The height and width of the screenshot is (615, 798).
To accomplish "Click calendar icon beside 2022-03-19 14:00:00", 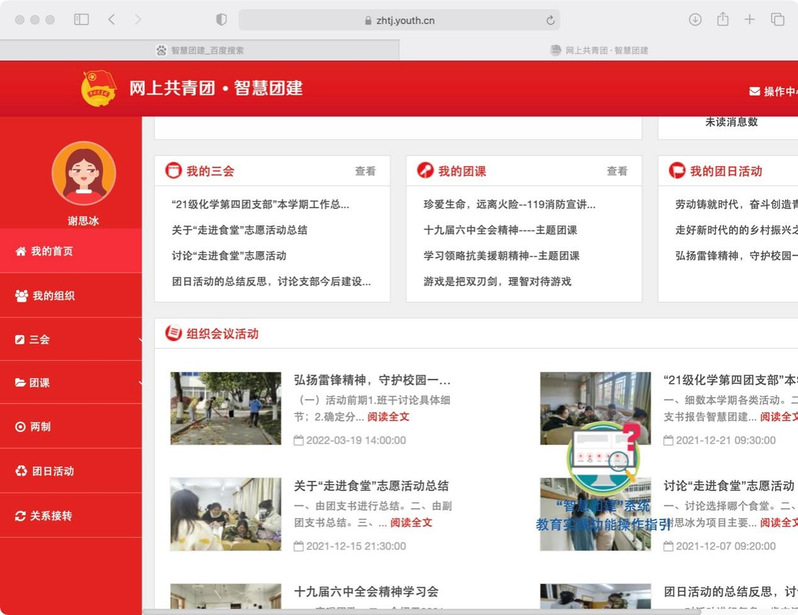I will point(299,440).
